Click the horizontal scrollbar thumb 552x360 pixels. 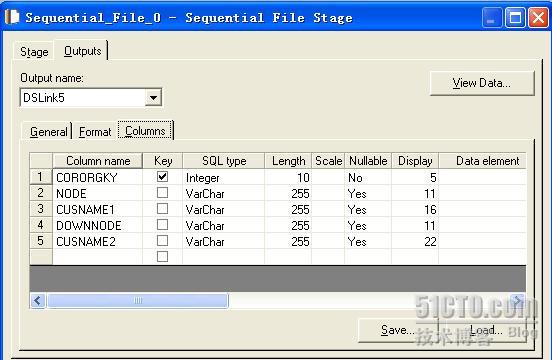point(138,301)
